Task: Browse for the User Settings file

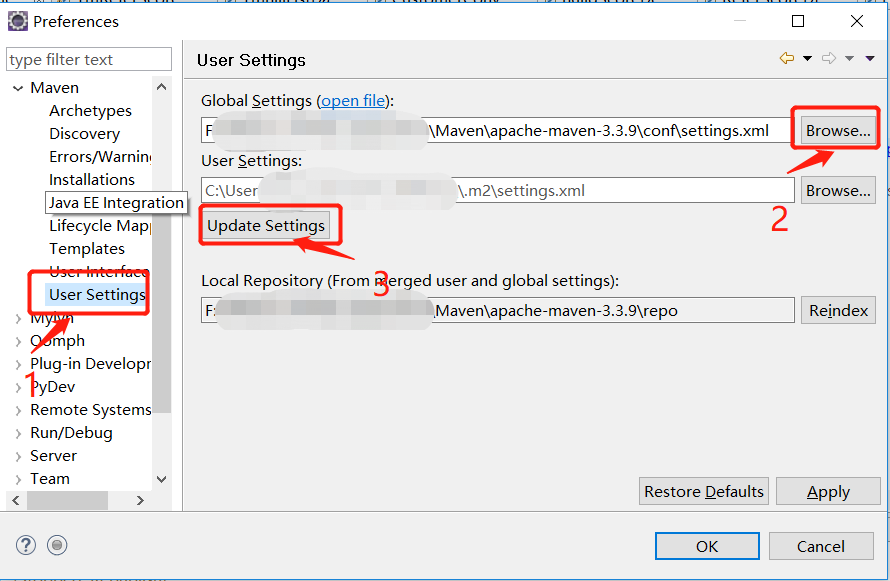Action: (838, 191)
